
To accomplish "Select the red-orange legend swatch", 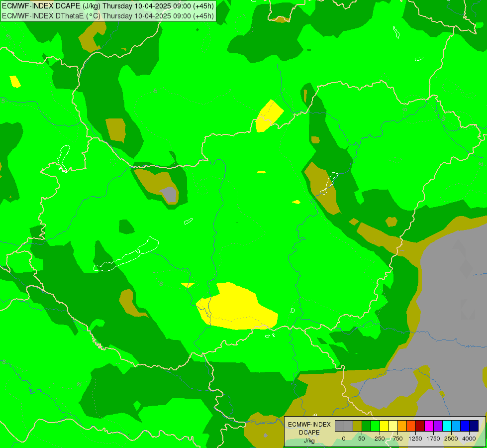I will (411, 426).
